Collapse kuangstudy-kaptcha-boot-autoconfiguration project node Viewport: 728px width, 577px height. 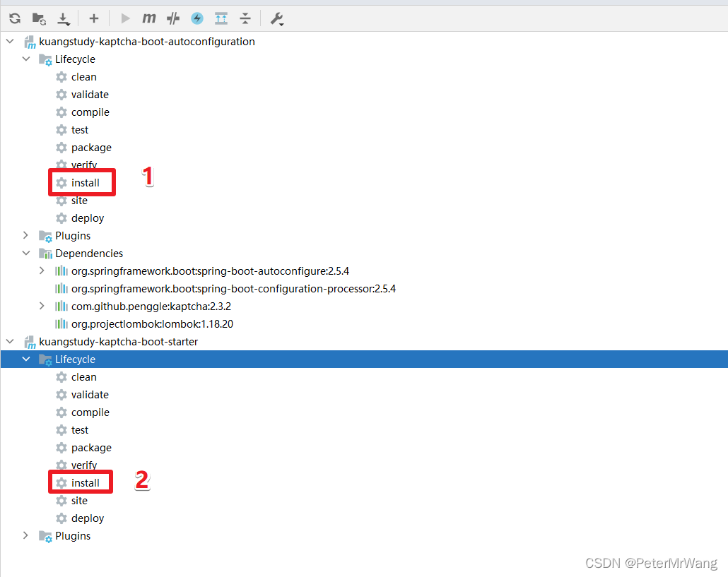click(10, 41)
